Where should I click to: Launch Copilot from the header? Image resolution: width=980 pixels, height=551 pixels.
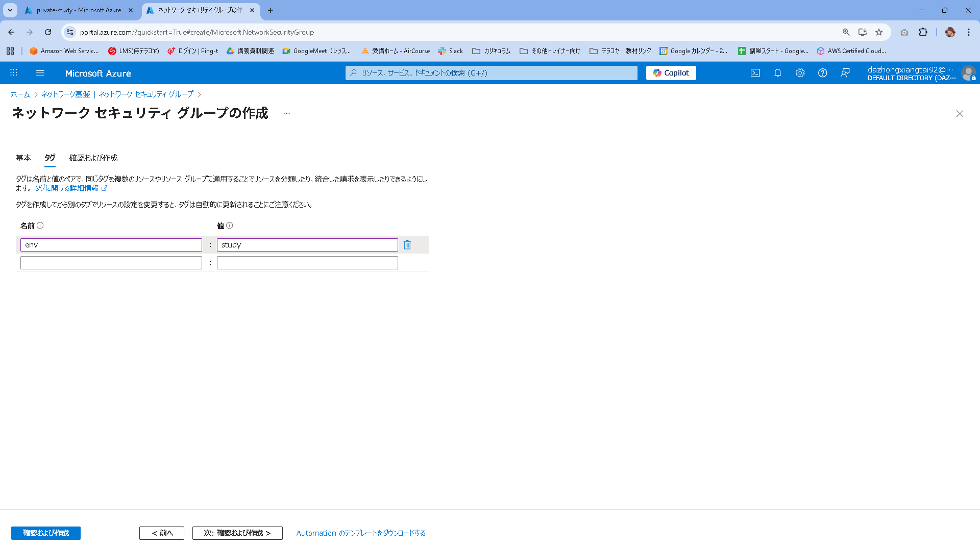[x=671, y=73]
